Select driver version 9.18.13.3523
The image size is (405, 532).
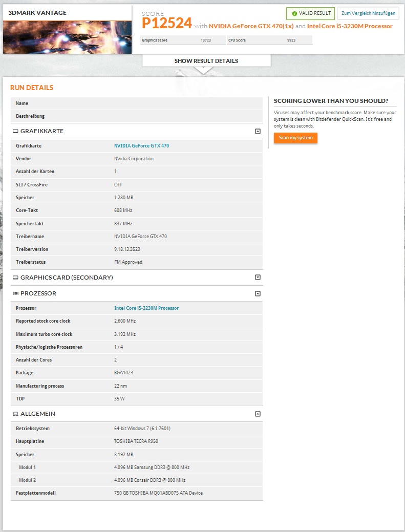(127, 249)
